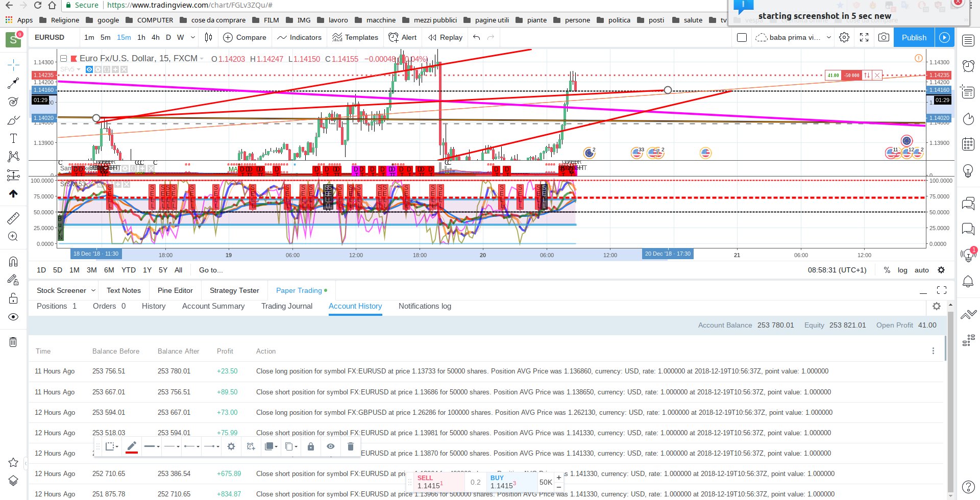The height and width of the screenshot is (500, 980).
Task: Enter fullscreen chart mode
Action: [864, 37]
